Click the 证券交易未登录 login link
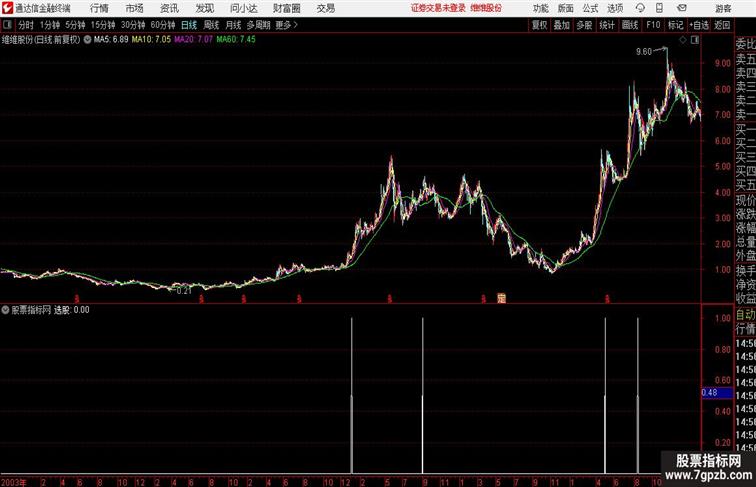 [x=438, y=8]
